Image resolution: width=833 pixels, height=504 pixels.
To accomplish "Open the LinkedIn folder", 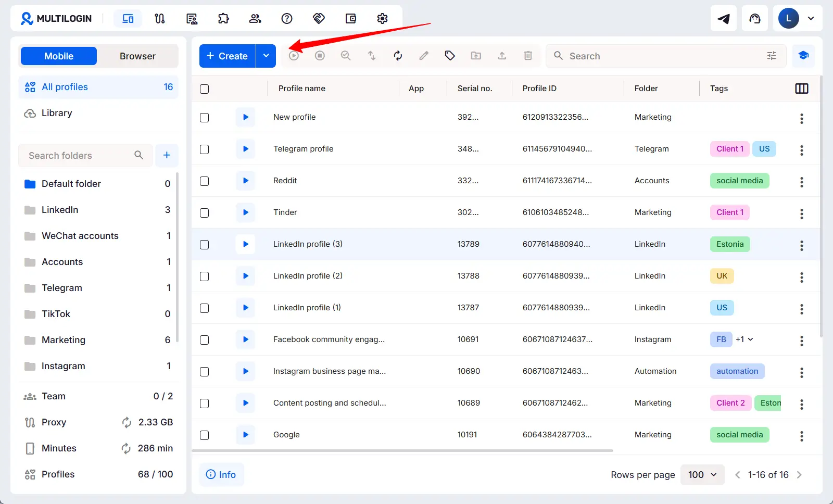I will tap(97, 210).
